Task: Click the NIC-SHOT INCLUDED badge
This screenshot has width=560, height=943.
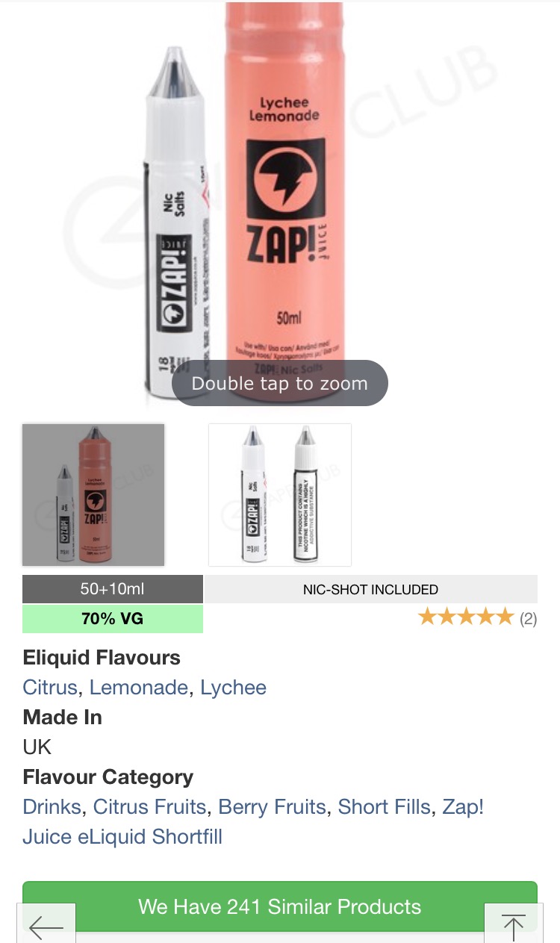Action: coord(370,589)
